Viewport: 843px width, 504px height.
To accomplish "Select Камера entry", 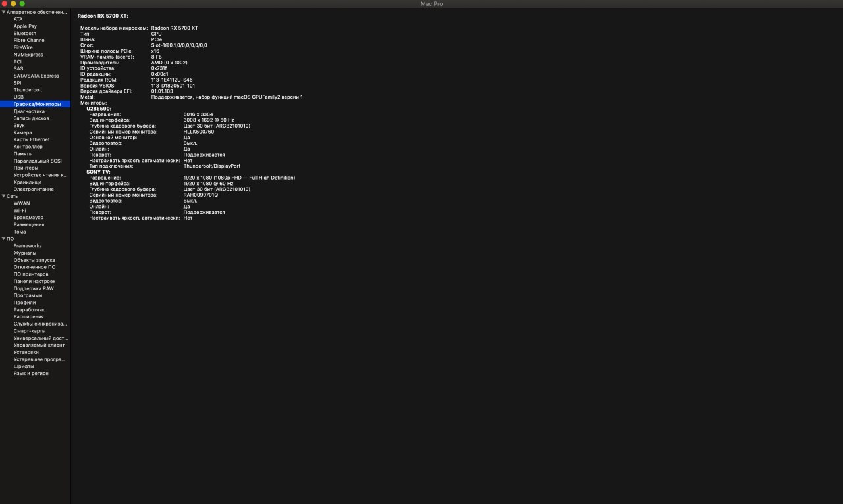I will (x=22, y=132).
